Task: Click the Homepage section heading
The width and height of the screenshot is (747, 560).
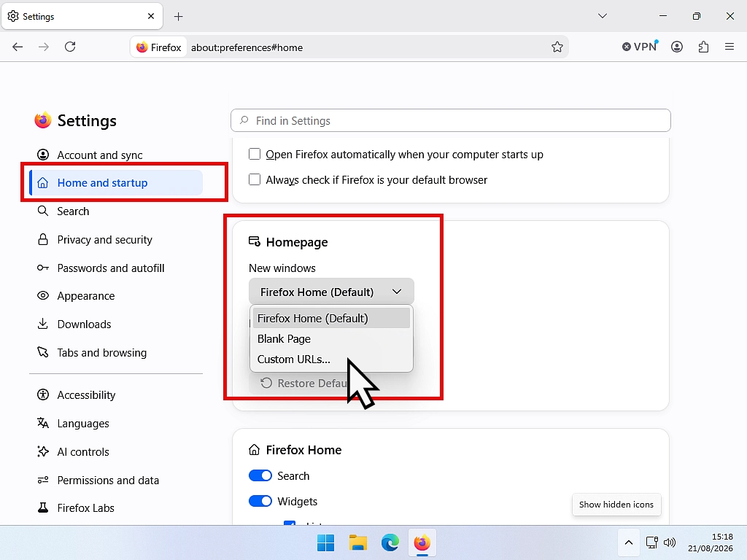Action: 297,242
